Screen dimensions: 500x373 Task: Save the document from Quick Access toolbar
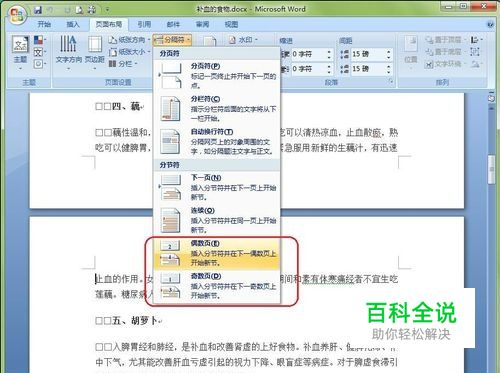pos(38,10)
